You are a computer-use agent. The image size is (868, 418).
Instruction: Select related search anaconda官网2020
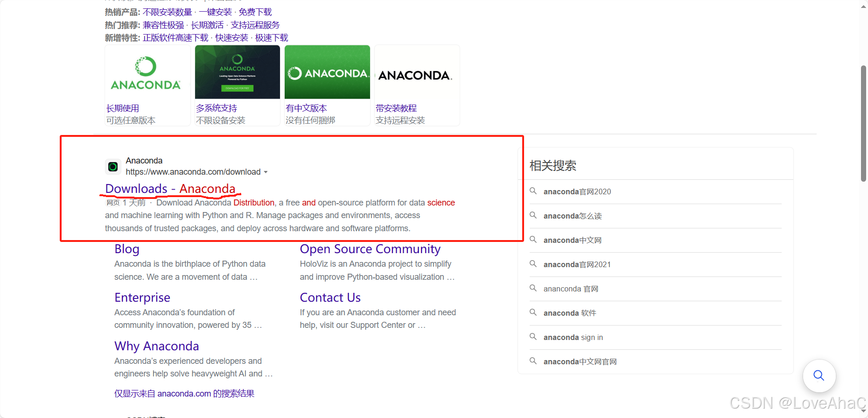[x=577, y=191]
